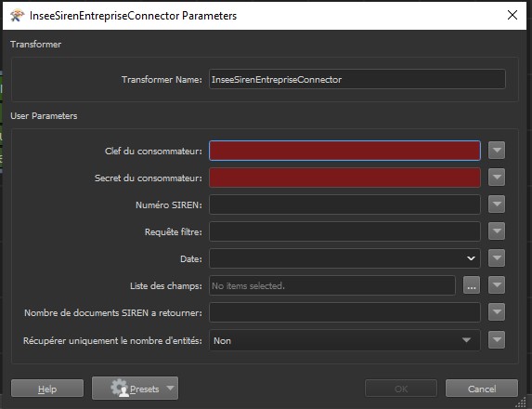Click into the Numéro SIREN field
Viewport: 532px width, 409px height.
pyautogui.click(x=344, y=204)
